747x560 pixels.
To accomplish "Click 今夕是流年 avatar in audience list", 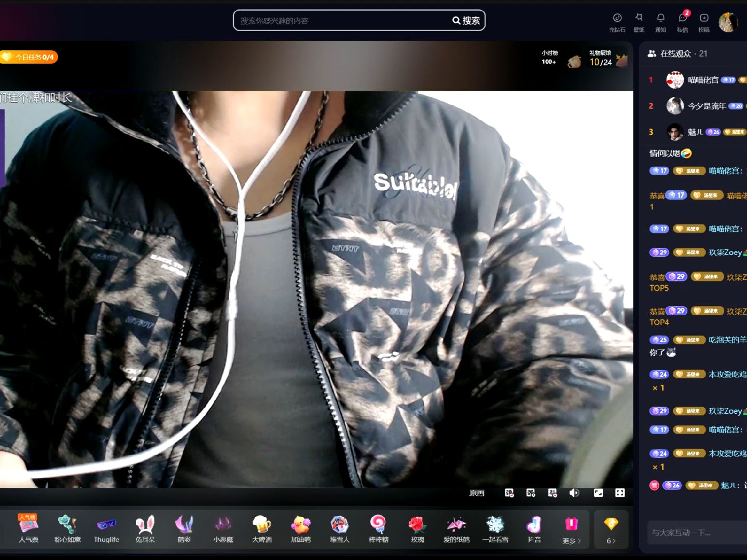I will [675, 106].
